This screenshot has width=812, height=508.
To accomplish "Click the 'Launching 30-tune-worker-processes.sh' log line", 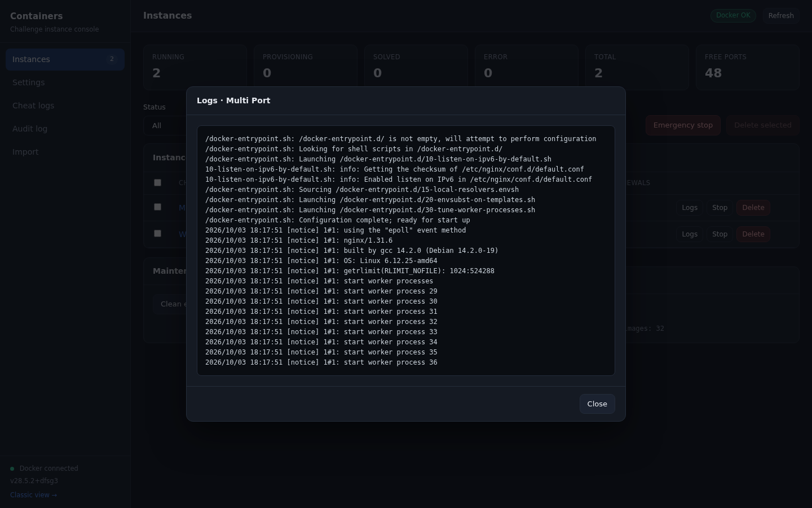I will pos(370,210).
